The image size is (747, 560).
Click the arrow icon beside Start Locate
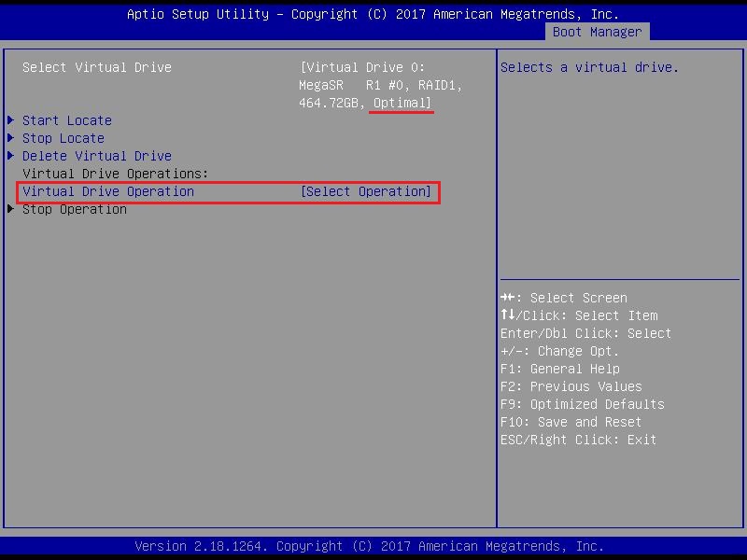click(x=10, y=120)
